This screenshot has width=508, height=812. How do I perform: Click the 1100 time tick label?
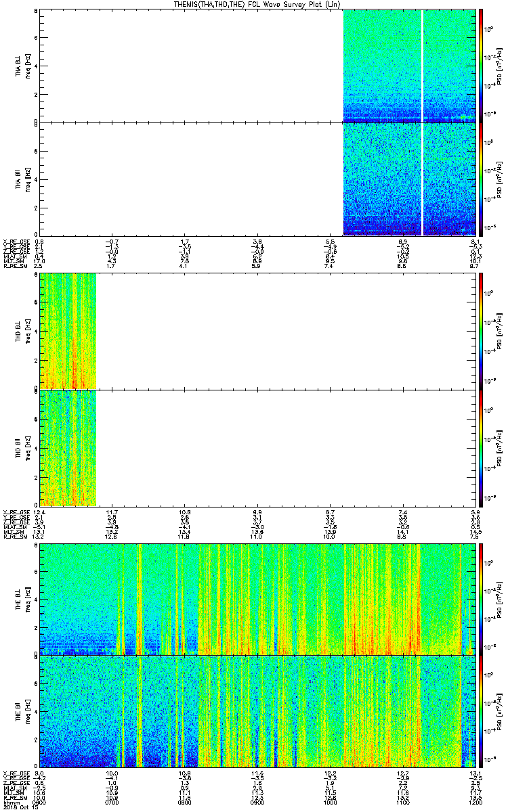402,803
